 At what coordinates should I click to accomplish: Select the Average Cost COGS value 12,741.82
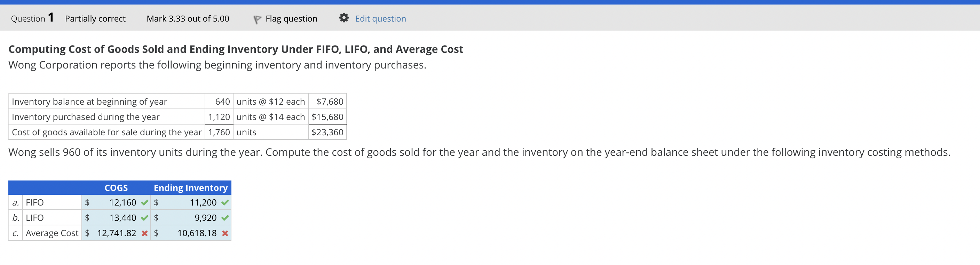coord(118,233)
